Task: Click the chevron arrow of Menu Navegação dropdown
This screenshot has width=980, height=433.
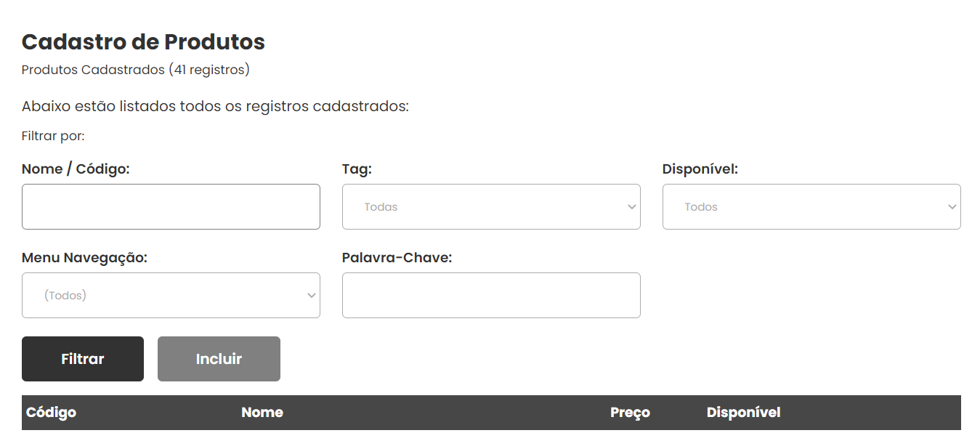Action: 311,296
